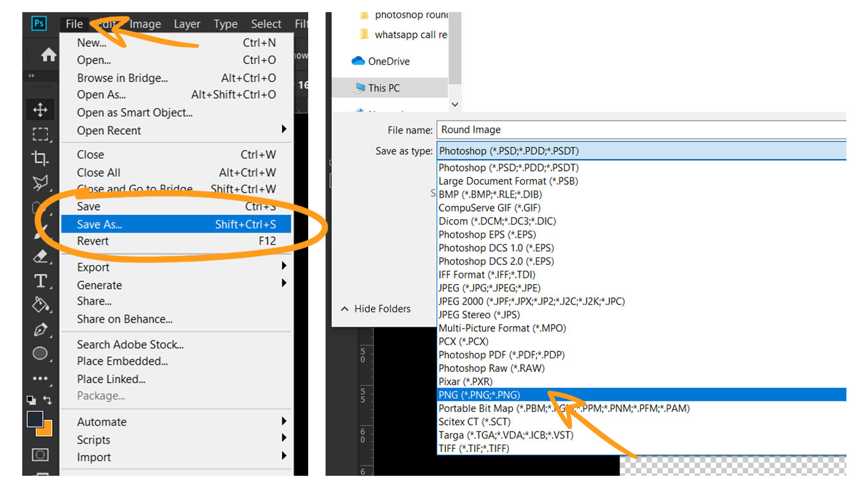Click the Photoshop Ps logo icon
Viewport: 868px width, 488px height.
tap(39, 24)
